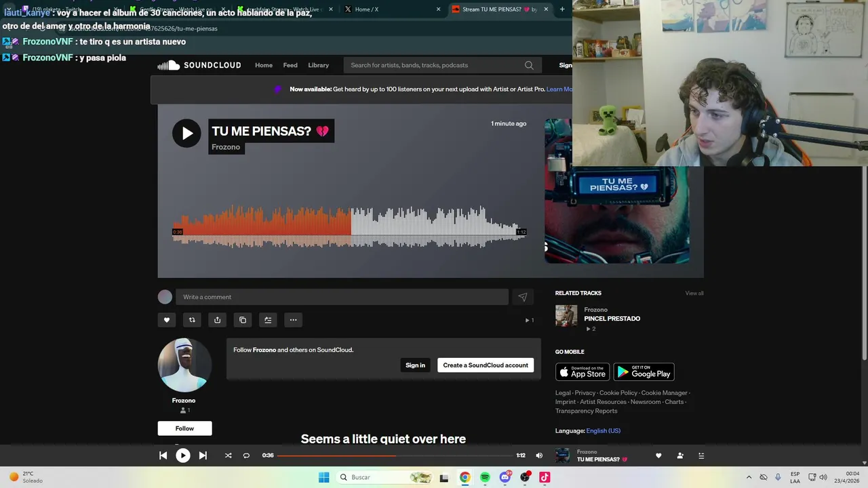Viewport: 868px width, 488px height.
Task: Focus the Write a comment field
Action: tap(342, 297)
